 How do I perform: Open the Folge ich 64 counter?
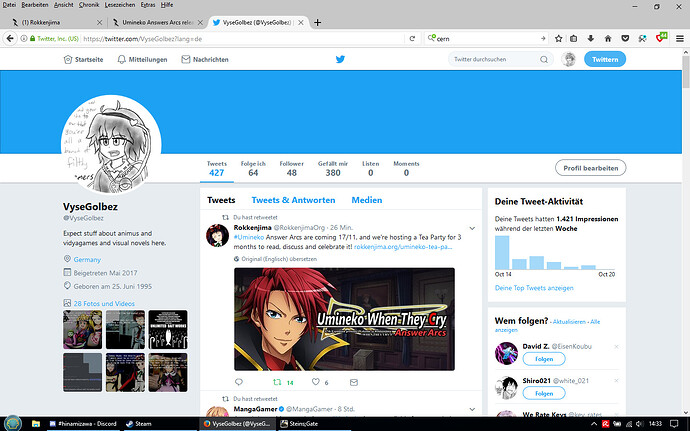point(253,169)
